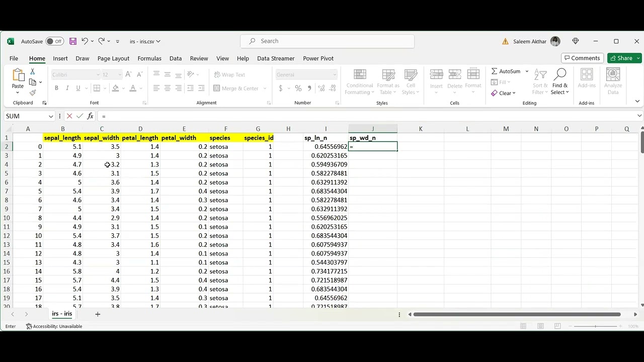Open the General number format dropdown

point(335,75)
